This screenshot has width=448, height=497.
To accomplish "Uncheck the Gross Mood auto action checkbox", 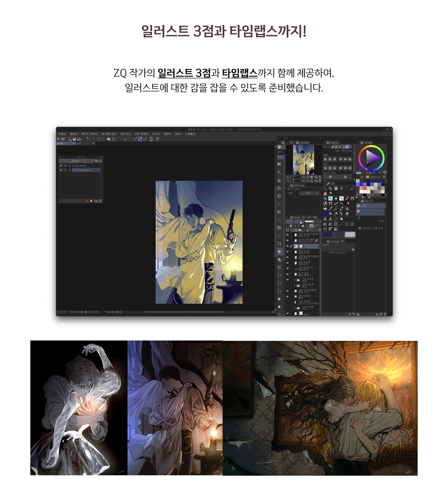I will (x=61, y=166).
